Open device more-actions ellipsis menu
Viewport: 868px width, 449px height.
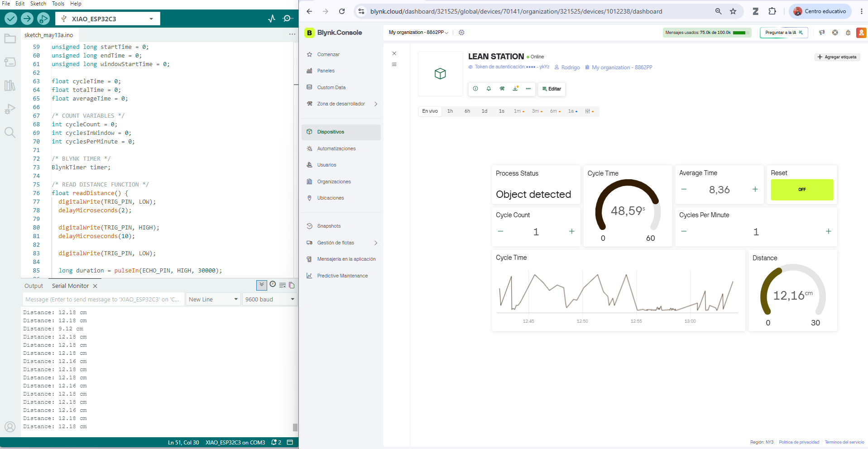[528, 89]
